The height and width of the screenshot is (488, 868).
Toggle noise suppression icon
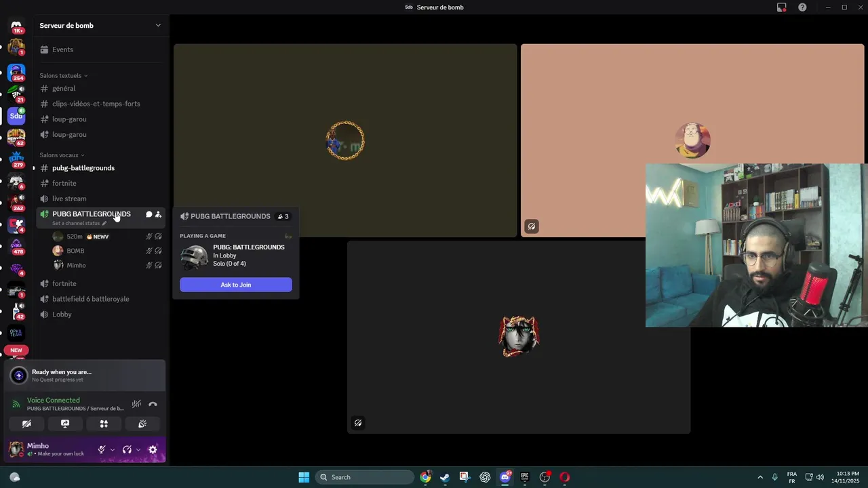click(x=136, y=404)
